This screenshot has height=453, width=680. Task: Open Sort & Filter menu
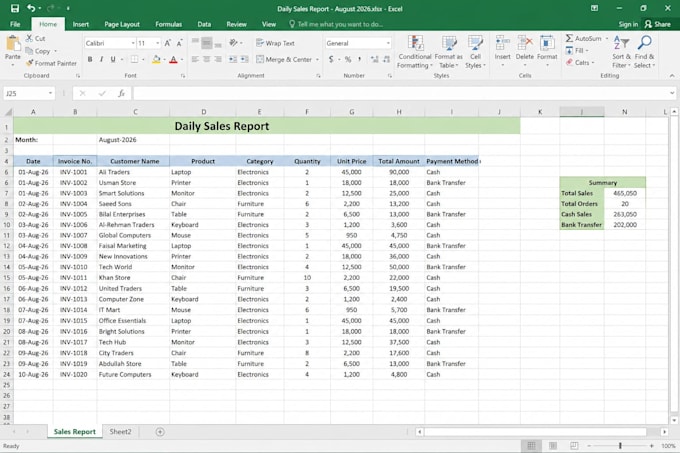pyautogui.click(x=621, y=52)
